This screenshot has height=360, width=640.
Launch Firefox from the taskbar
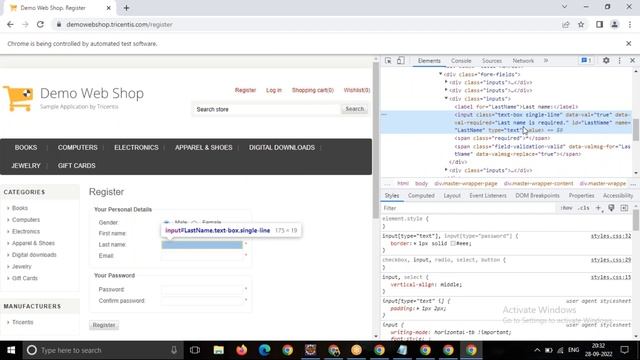tap(242, 350)
